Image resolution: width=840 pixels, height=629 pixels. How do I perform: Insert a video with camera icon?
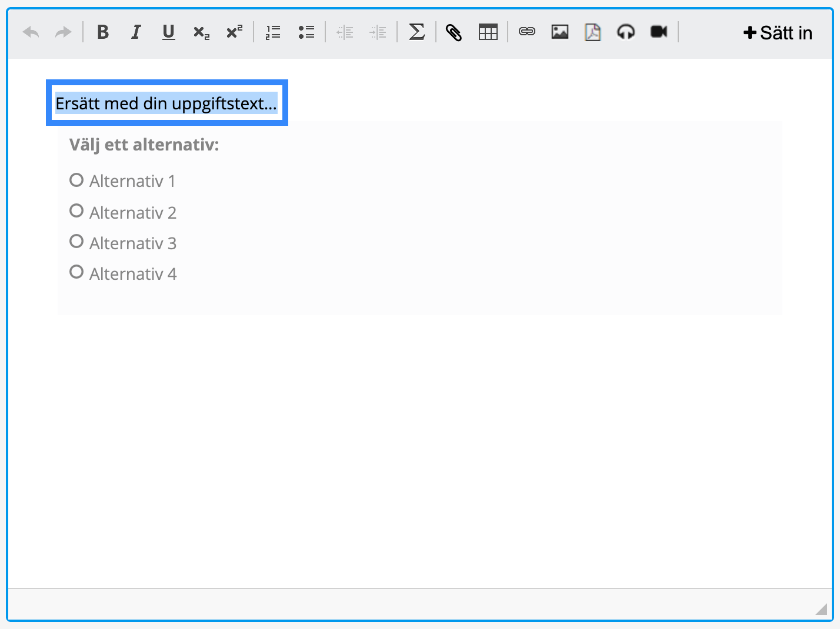point(659,32)
